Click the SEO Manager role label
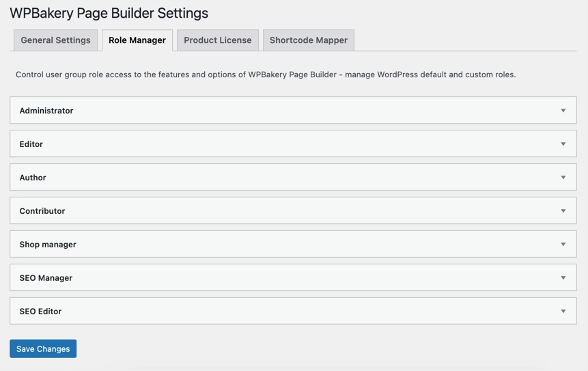This screenshot has height=371, width=588. (x=46, y=278)
